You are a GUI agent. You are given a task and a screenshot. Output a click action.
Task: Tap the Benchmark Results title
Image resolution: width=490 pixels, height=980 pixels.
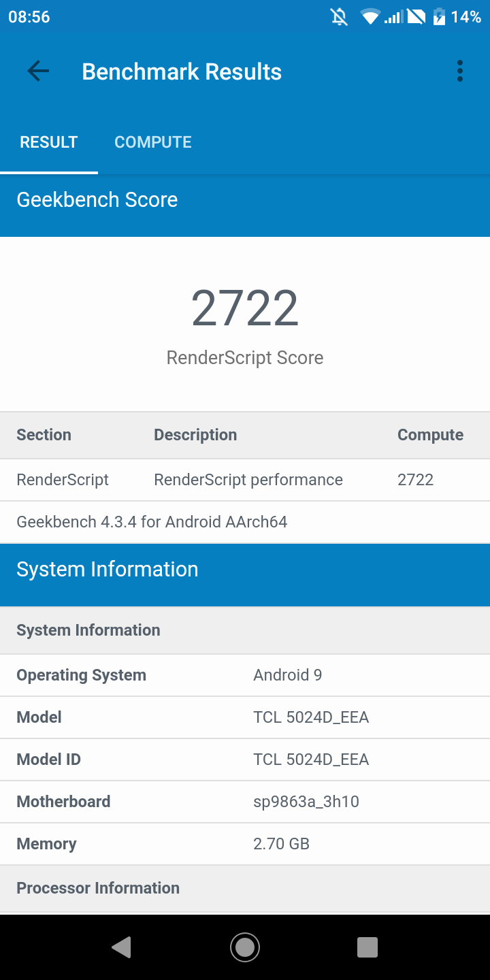pos(182,71)
